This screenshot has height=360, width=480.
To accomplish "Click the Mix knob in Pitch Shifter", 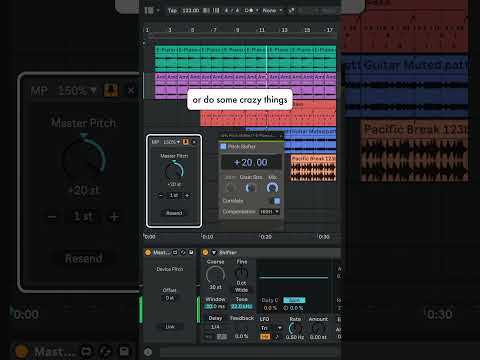I will (x=272, y=188).
